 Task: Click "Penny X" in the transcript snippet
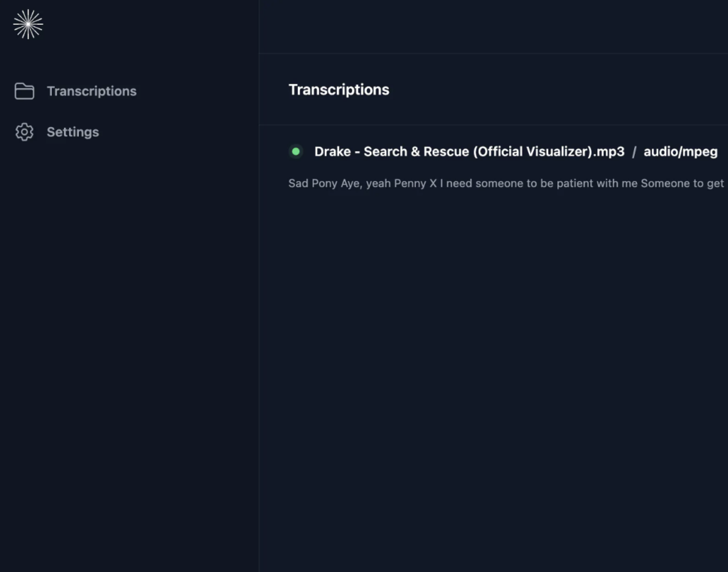[414, 183]
